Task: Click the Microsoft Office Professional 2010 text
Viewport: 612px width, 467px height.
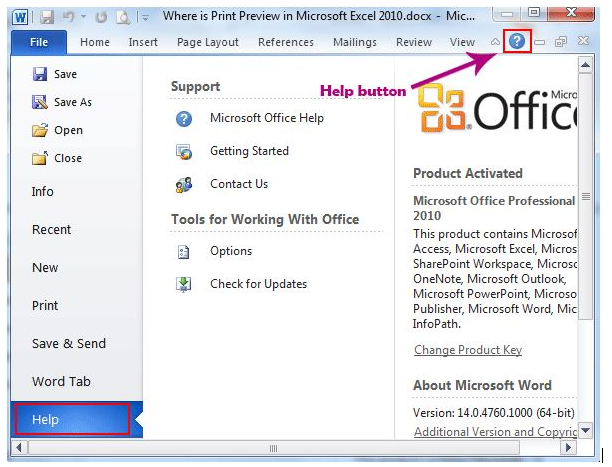Action: [494, 208]
